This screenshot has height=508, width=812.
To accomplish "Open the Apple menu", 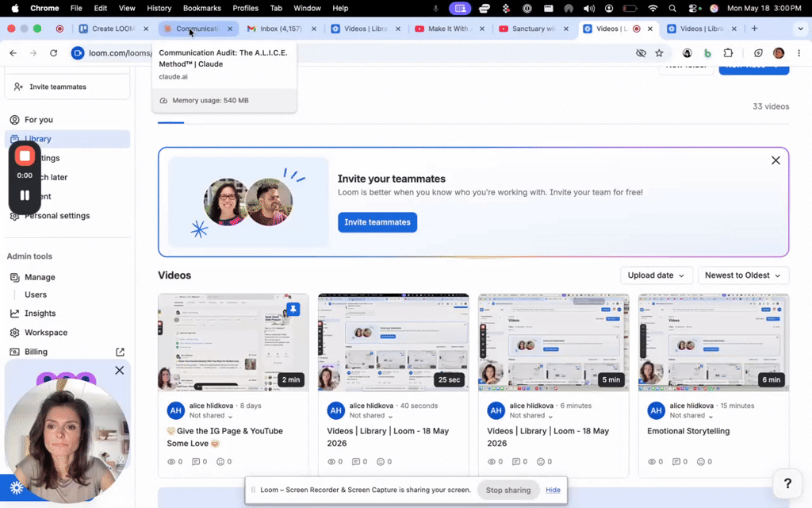I will point(15,8).
